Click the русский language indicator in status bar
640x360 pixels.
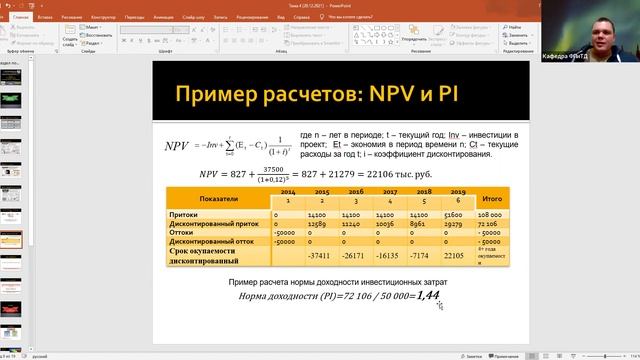coord(40,356)
